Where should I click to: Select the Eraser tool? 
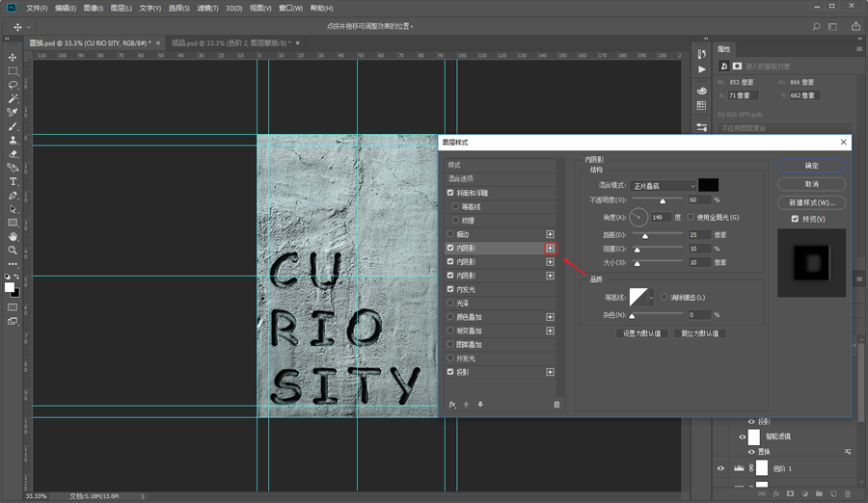click(13, 154)
